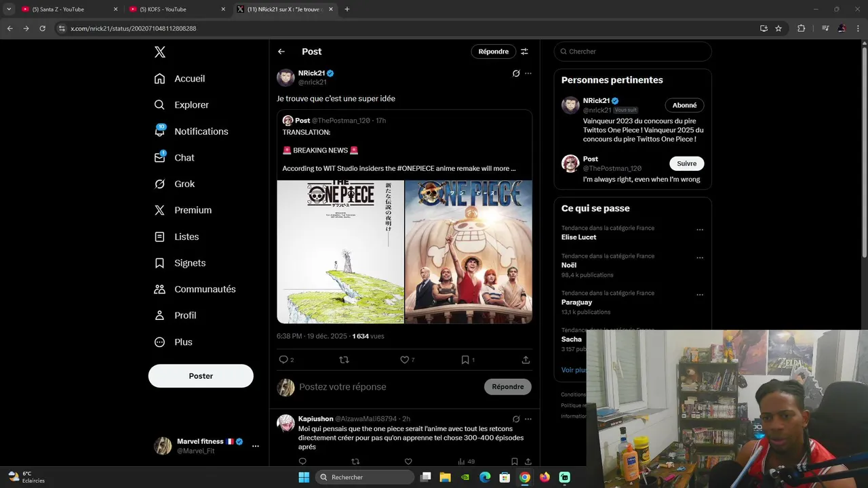Viewport: 868px width, 488px height.
Task: Open Firefox from taskbar
Action: [545, 477]
